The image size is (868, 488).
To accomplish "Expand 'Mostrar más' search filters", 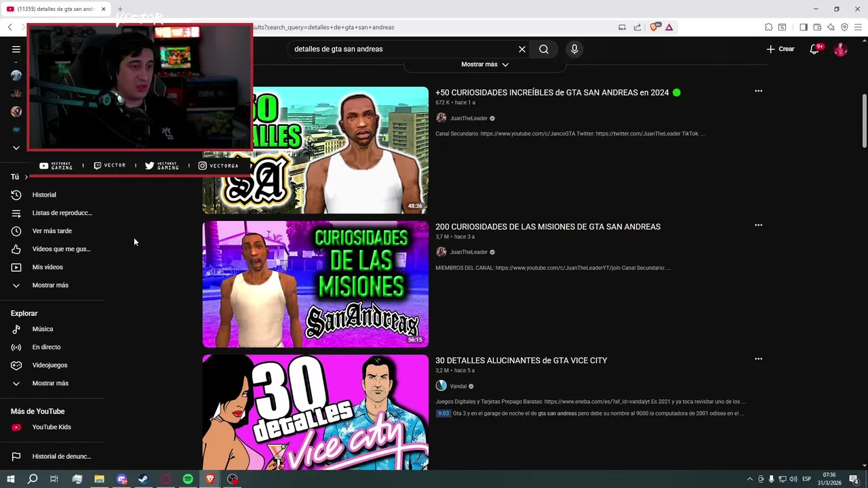I will click(x=485, y=64).
